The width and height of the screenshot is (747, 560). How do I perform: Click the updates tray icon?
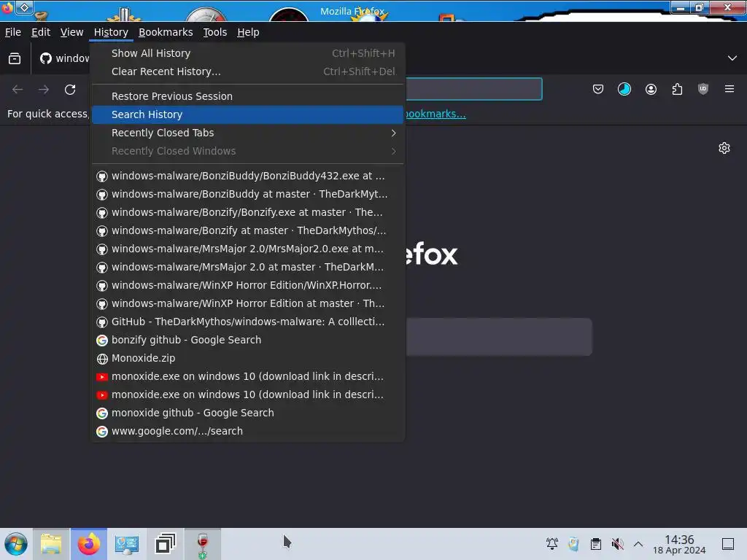pos(573,544)
